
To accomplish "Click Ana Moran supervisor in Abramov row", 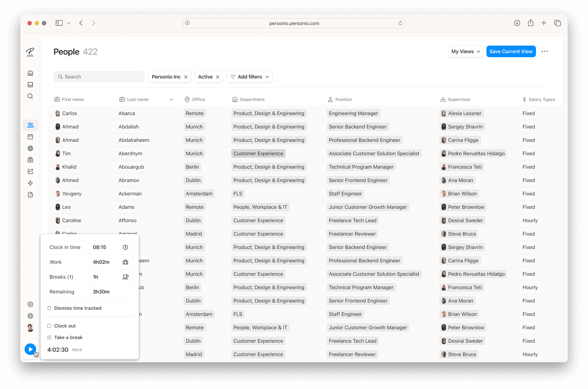I will pos(458,180).
